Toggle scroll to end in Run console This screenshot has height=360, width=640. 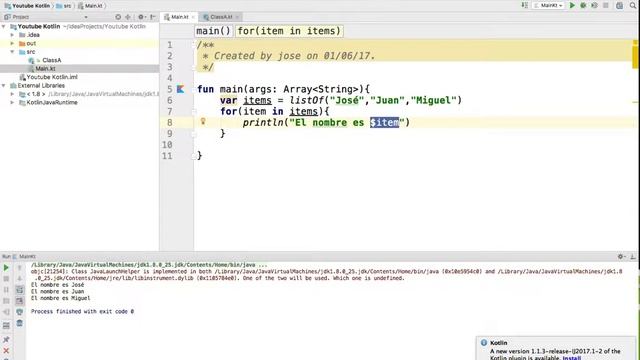tap(20, 301)
